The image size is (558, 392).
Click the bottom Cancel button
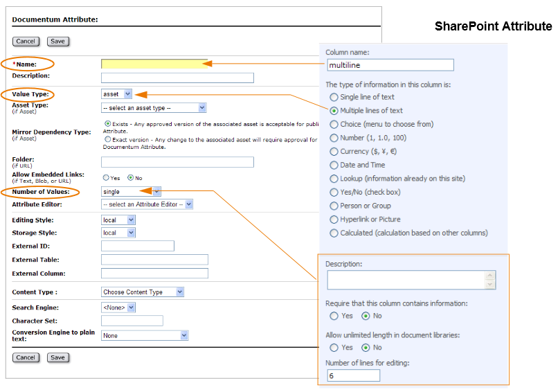click(x=26, y=357)
